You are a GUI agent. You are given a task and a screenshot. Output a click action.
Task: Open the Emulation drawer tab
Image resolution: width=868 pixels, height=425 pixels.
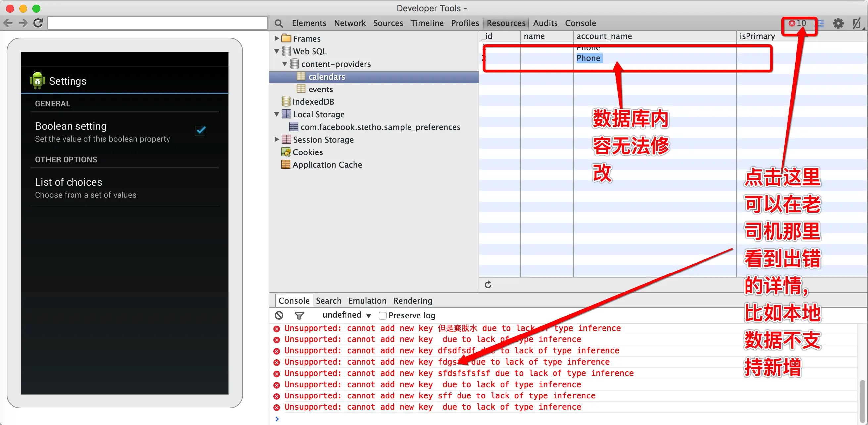pyautogui.click(x=367, y=300)
